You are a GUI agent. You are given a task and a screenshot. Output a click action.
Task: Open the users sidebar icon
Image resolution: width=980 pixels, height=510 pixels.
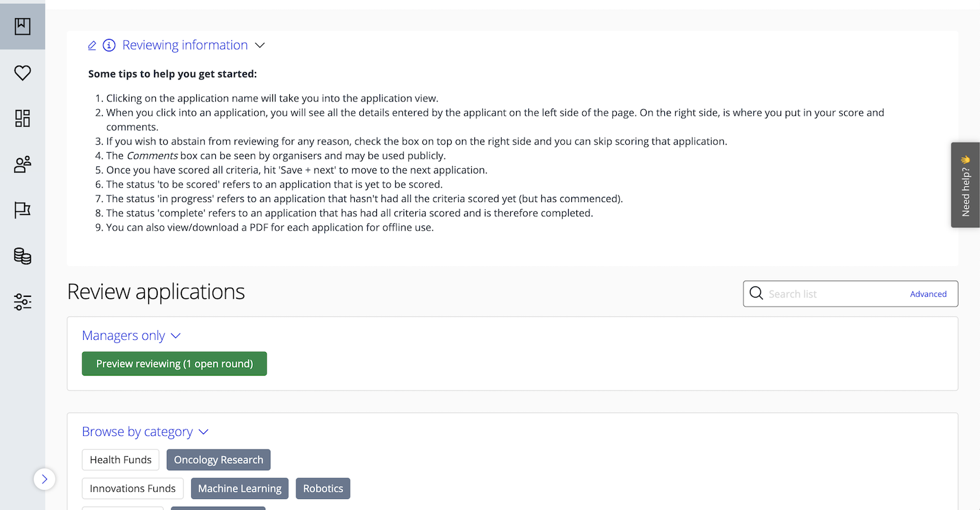tap(23, 165)
